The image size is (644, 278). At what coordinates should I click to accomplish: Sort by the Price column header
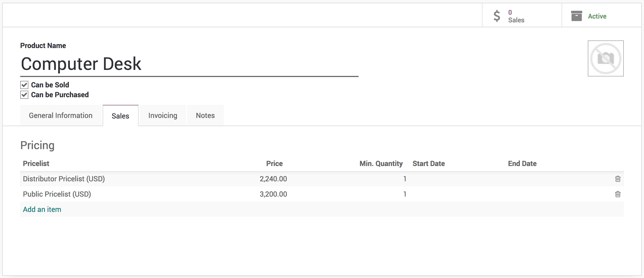274,164
